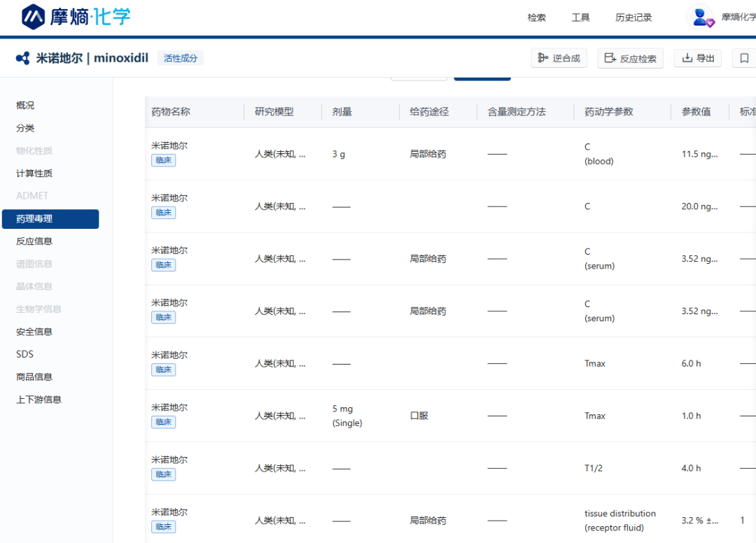This screenshot has width=756, height=543.
Task: Open 反应信息 section
Action: (34, 241)
